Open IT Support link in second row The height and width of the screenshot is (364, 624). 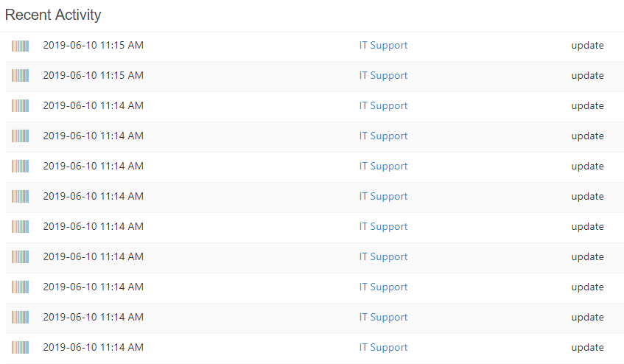(383, 76)
